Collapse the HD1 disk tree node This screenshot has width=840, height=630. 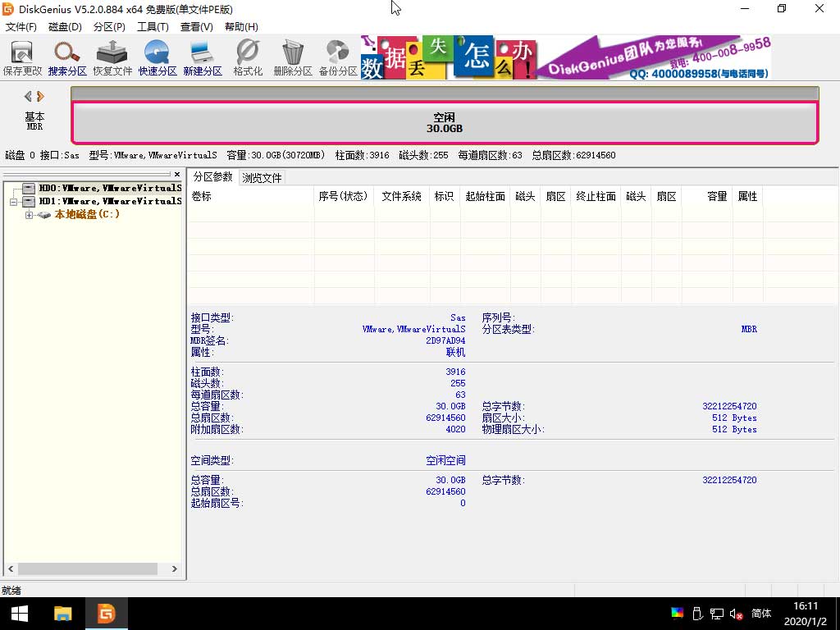pos(13,202)
